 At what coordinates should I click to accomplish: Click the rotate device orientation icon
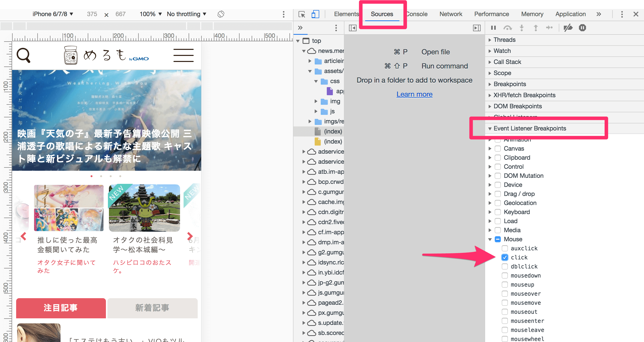[x=221, y=14]
